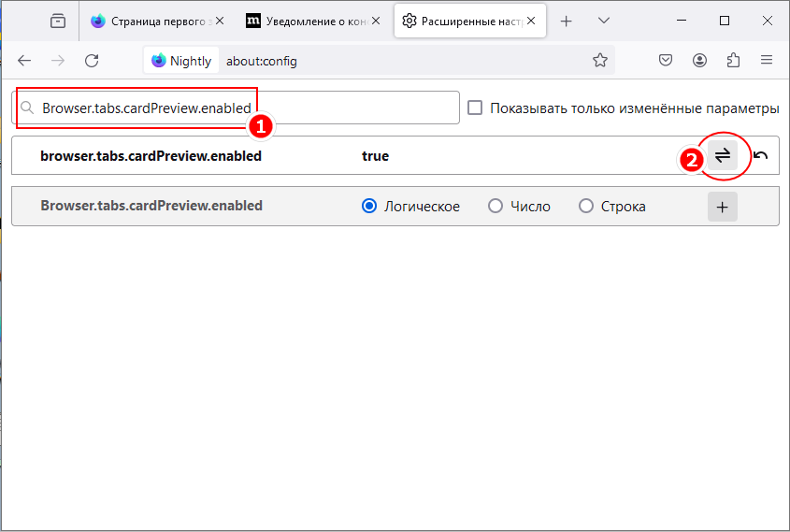Switch to 'Уведомление о кон' tab
Screen dimensions: 790x532
pos(309,21)
